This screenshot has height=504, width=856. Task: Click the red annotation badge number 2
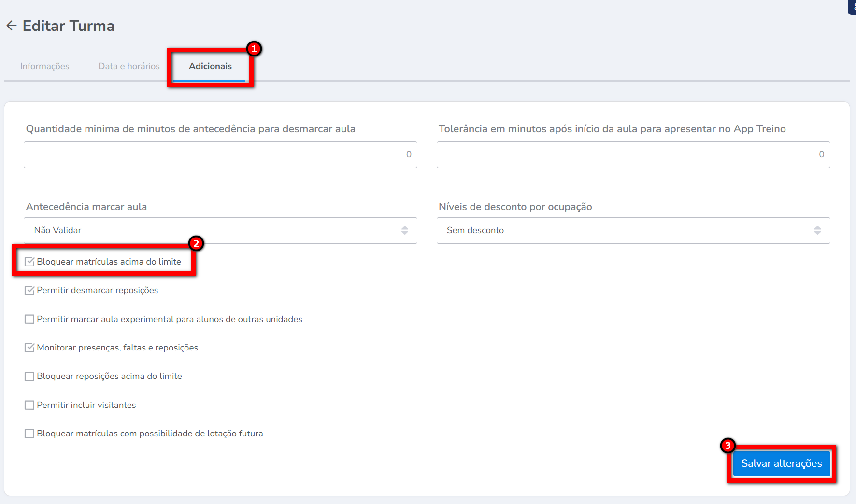196,243
